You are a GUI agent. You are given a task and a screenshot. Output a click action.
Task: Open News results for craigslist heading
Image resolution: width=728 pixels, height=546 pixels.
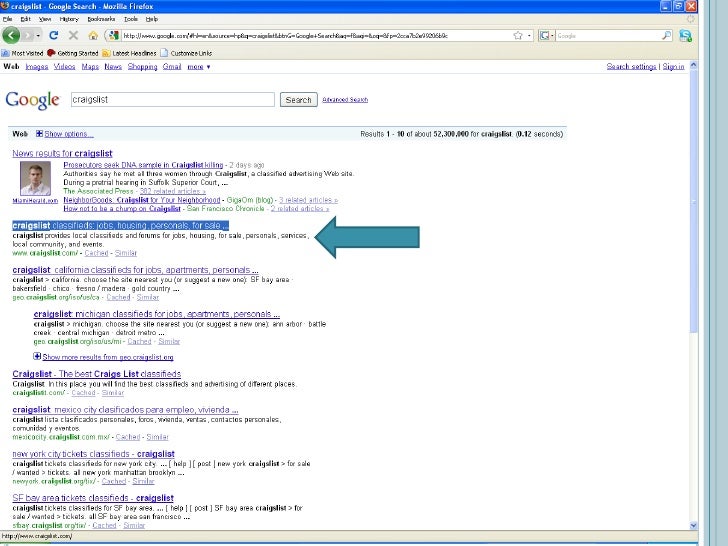pyautogui.click(x=62, y=154)
